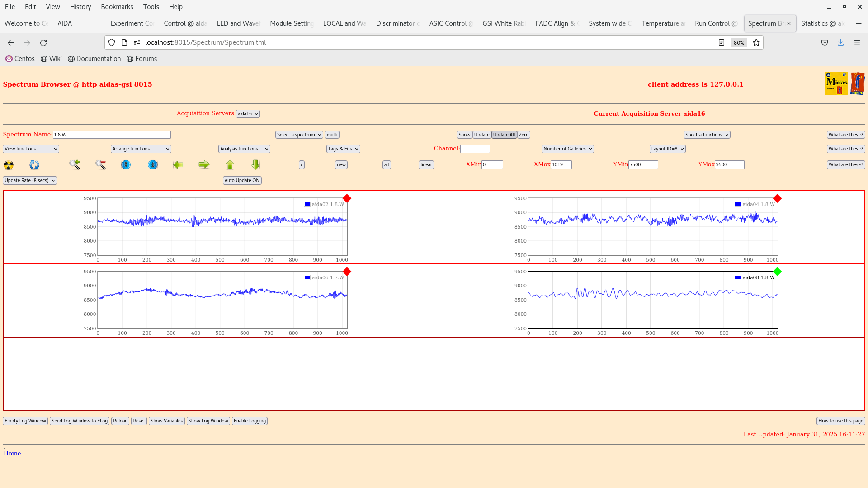Open the Bookmarks menu
The width and height of the screenshot is (868, 488).
pyautogui.click(x=117, y=7)
